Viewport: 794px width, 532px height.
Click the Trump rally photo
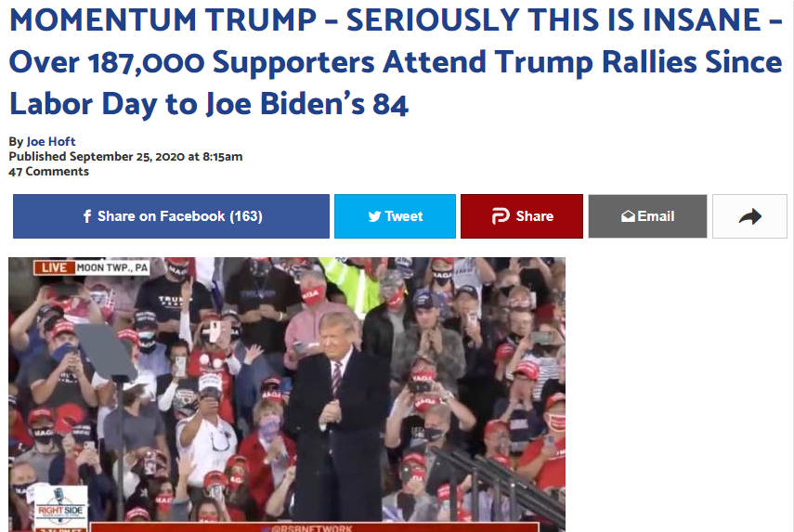tap(287, 395)
